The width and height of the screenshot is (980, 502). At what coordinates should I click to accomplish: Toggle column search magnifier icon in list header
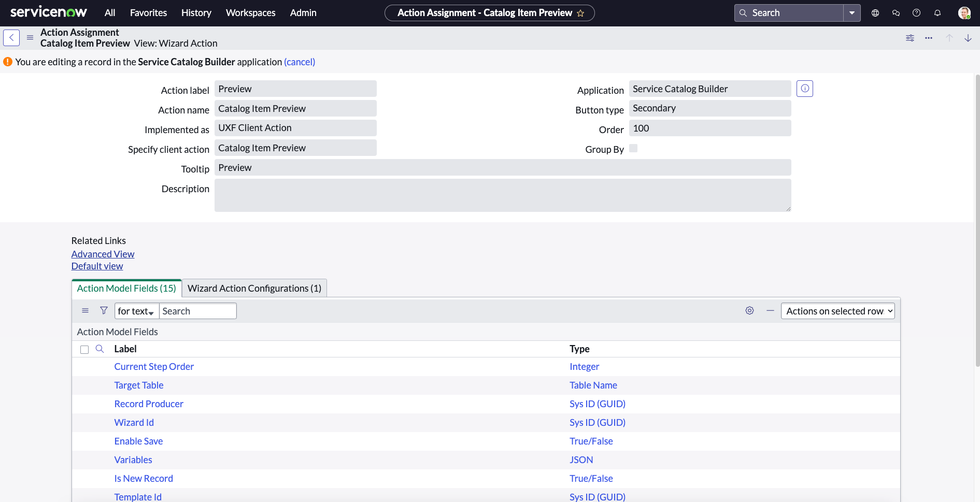[100, 349]
